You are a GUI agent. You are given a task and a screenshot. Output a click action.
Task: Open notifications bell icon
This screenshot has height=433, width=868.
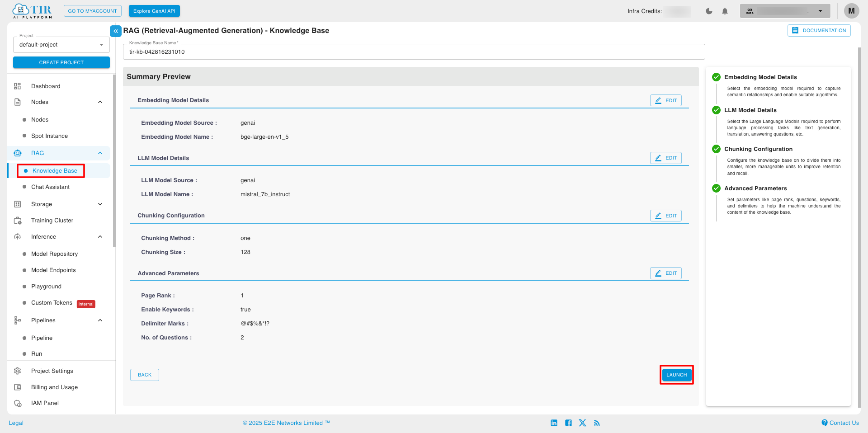pyautogui.click(x=725, y=11)
